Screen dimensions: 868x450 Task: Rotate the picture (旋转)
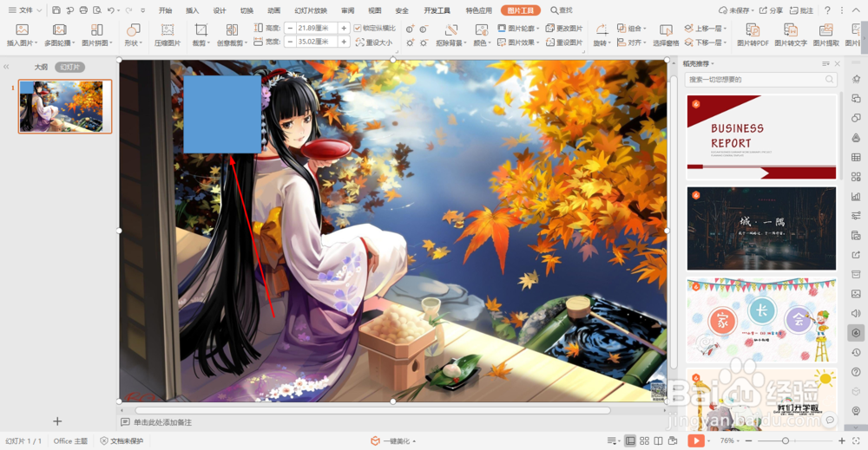coord(602,35)
